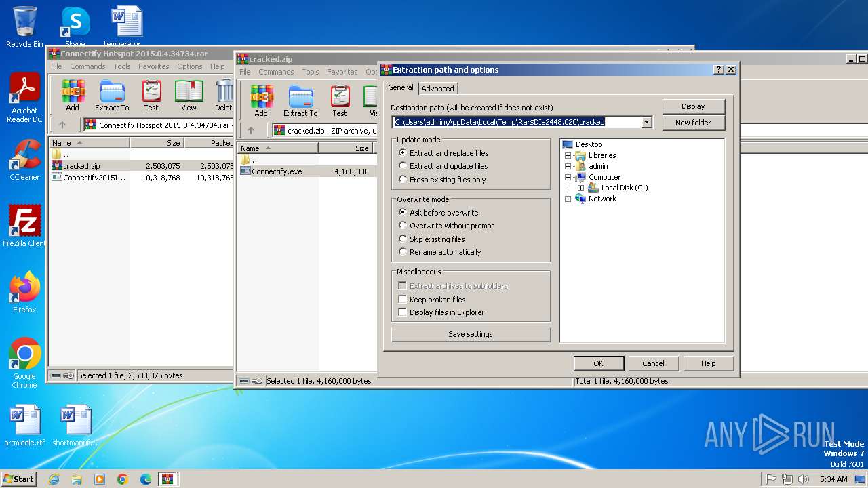
Task: Open FileZilla Client desktop shortcut
Action: click(x=25, y=226)
